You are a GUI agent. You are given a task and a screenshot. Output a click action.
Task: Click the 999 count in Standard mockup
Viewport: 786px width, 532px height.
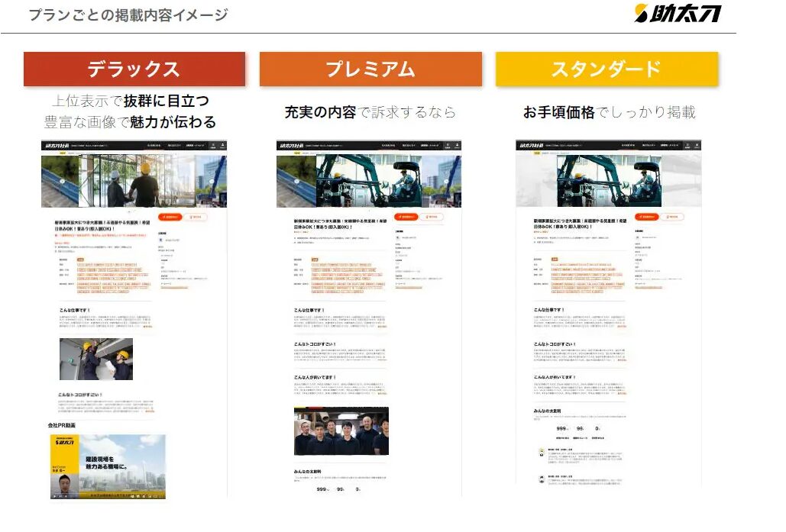562,429
